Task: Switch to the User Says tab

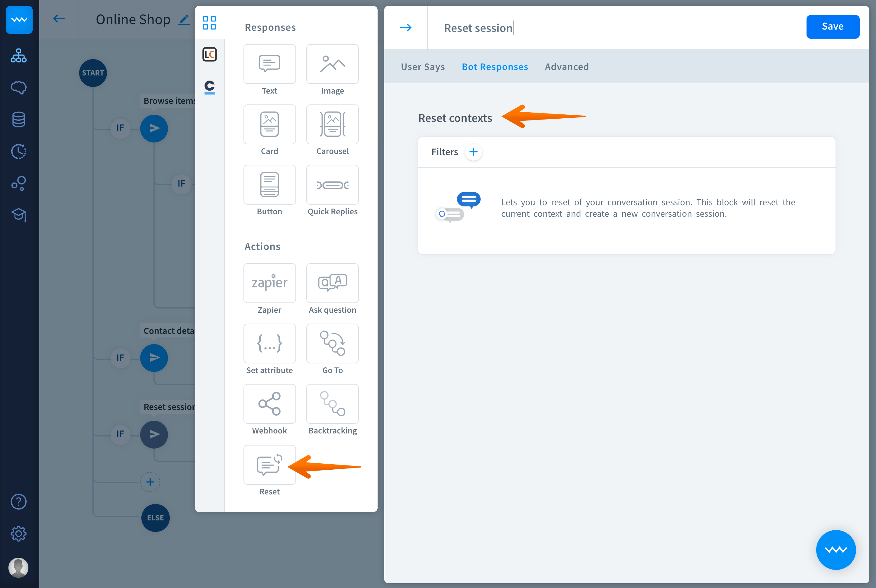Action: click(422, 67)
